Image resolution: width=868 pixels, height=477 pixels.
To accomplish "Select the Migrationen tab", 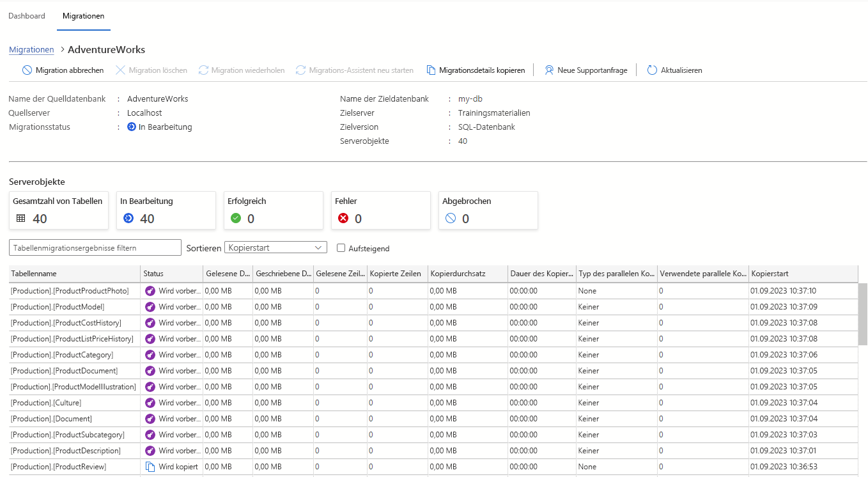I will coord(83,15).
